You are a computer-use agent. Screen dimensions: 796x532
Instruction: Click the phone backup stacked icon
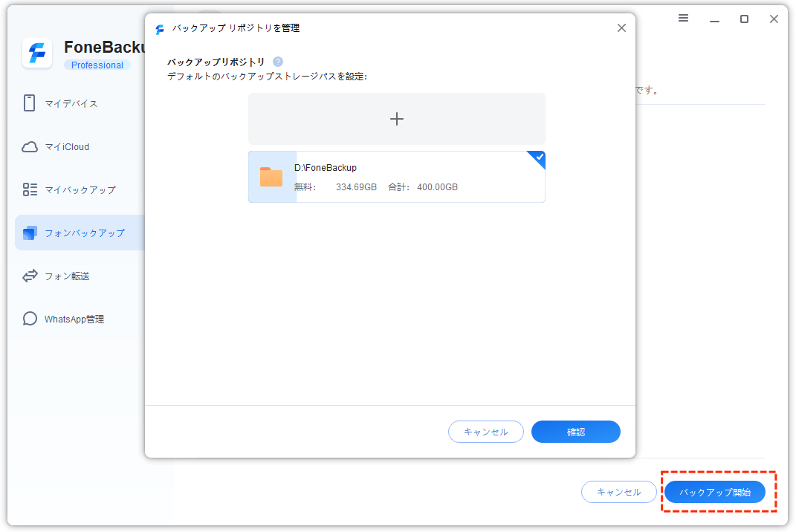[x=30, y=233]
